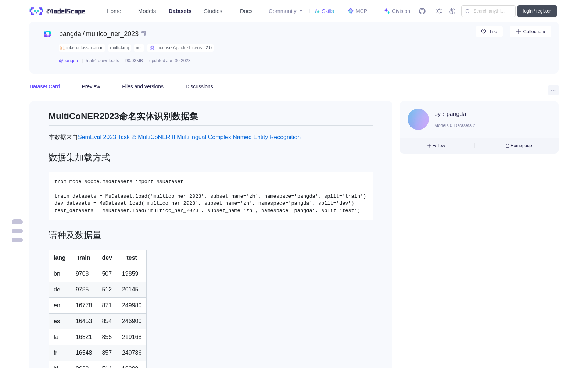This screenshot has width=588, height=368.
Task: Click the 249980 test value cell
Action: (132, 305)
